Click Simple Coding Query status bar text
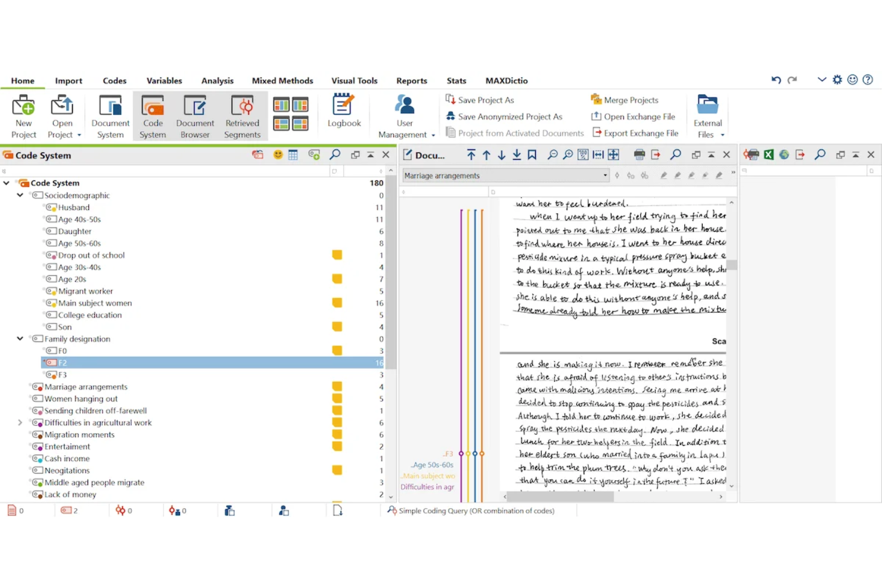The image size is (882, 588). coord(476,511)
